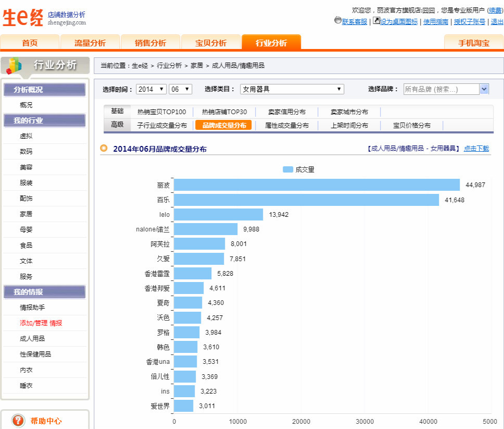The image size is (504, 429).
Task: Click the customer service headset icon
Action: [338, 21]
